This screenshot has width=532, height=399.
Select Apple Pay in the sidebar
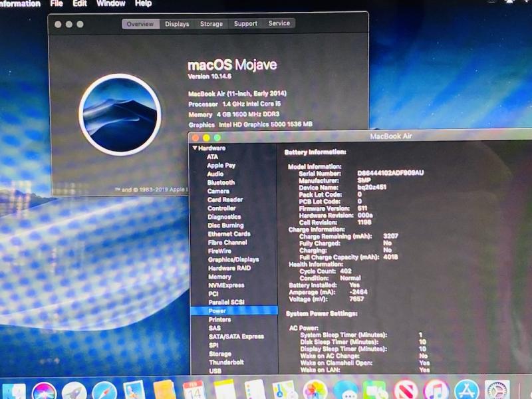221,165
